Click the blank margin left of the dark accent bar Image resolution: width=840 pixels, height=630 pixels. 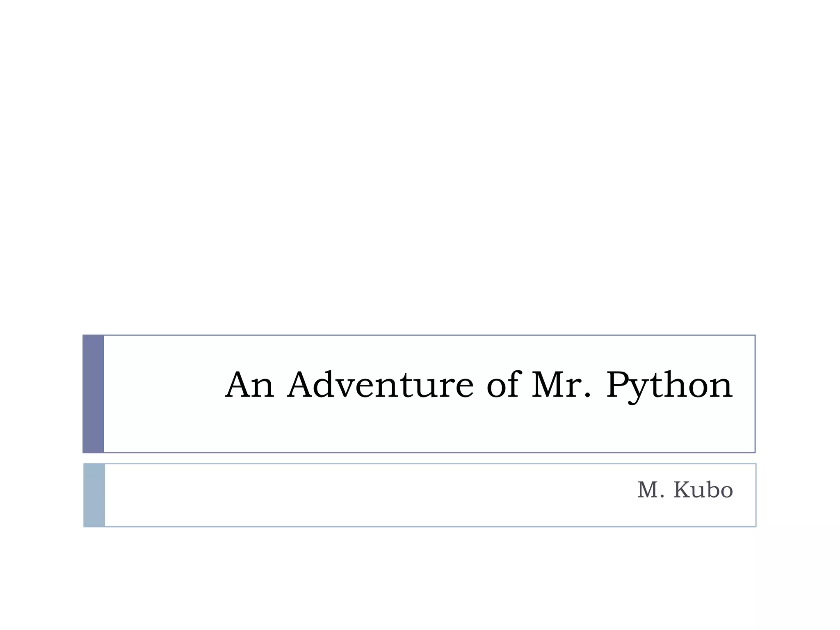point(41,394)
